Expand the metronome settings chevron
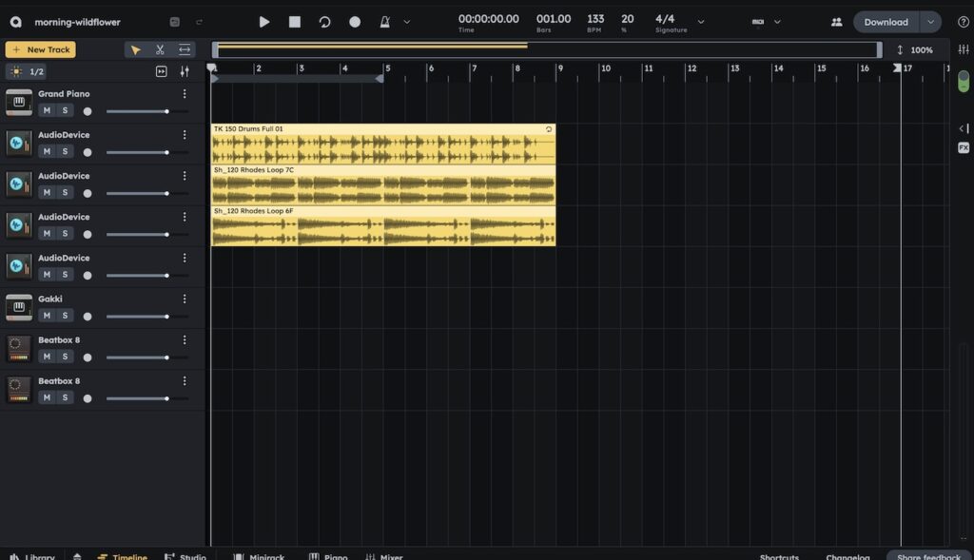This screenshot has width=974, height=560. click(405, 21)
